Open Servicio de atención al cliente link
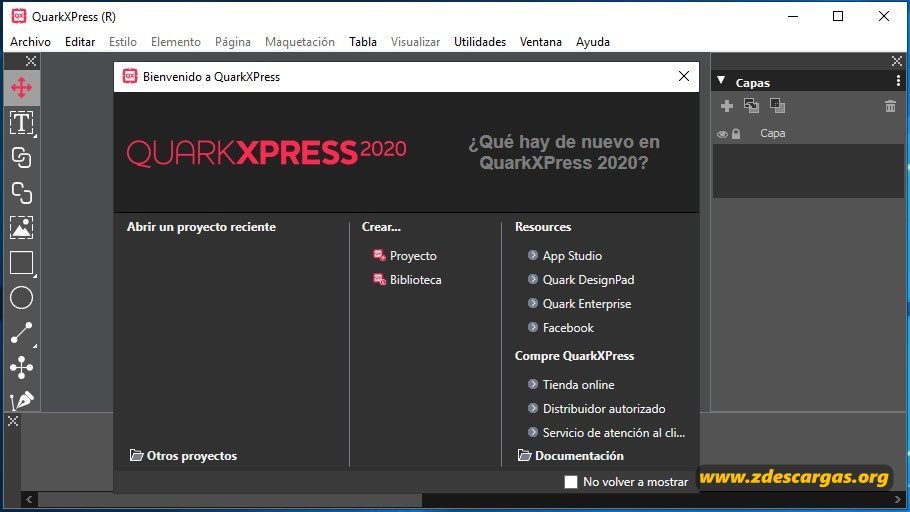 click(x=606, y=433)
